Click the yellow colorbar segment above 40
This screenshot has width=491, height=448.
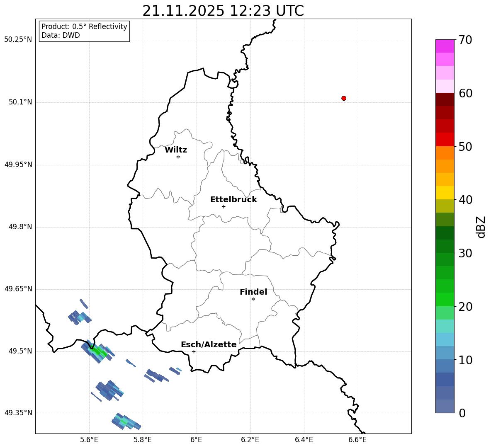(x=445, y=193)
